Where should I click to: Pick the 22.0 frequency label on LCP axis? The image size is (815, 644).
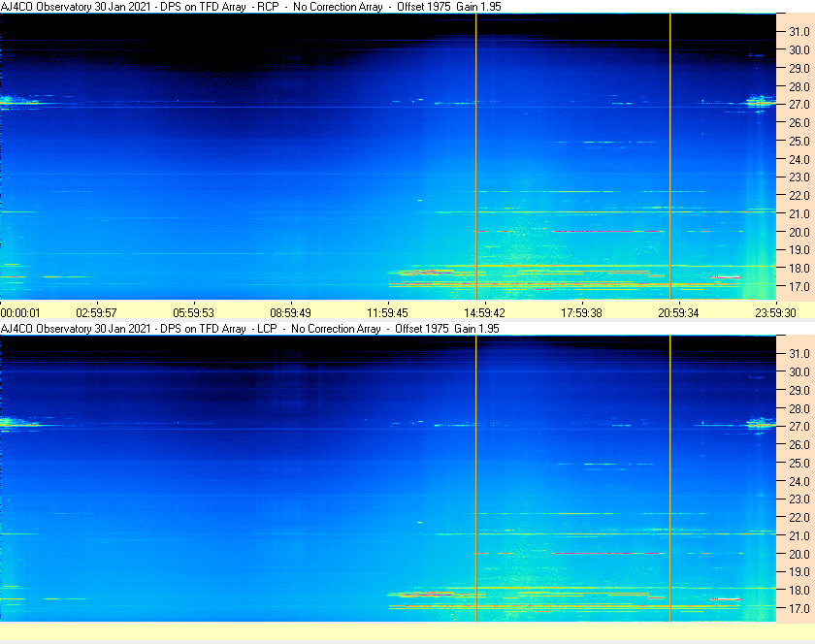point(799,517)
